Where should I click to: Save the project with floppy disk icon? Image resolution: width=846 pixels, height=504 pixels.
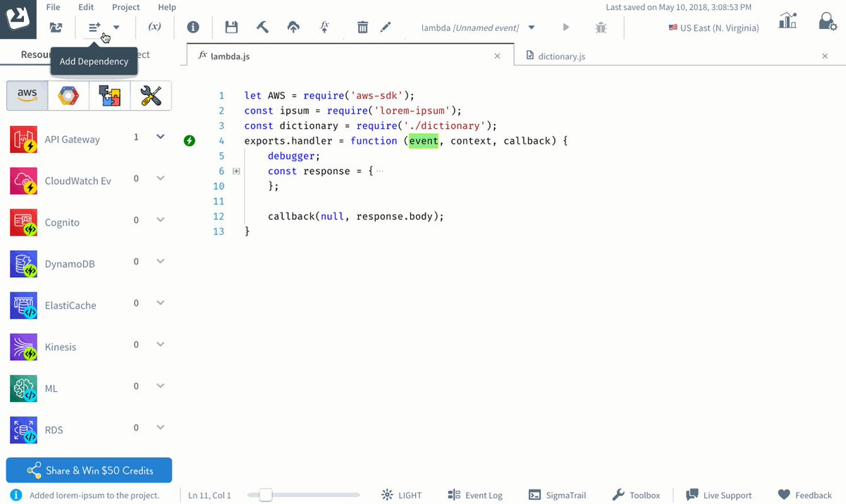click(231, 27)
